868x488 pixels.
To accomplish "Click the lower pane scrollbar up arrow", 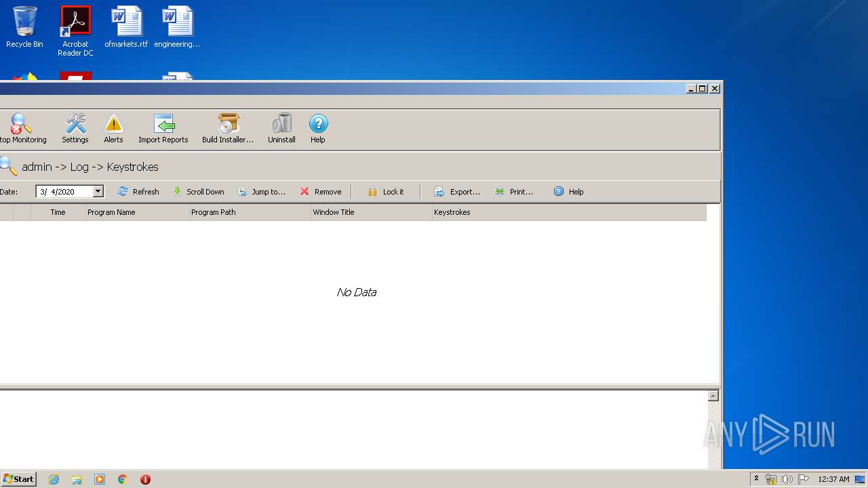I will pyautogui.click(x=713, y=396).
